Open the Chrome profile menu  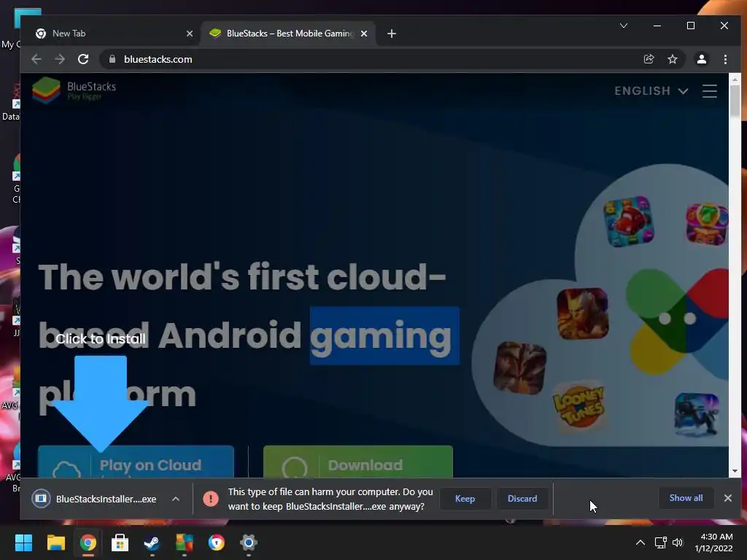tap(701, 59)
